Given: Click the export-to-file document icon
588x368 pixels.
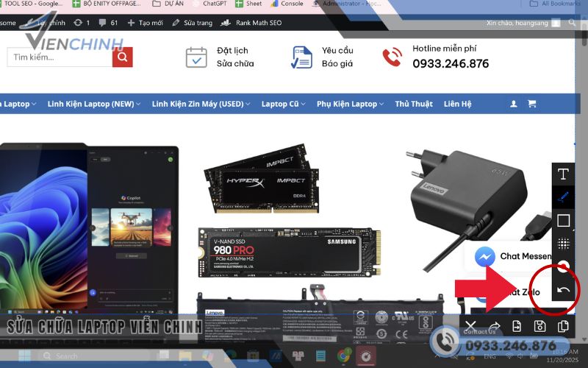Looking at the screenshot, I should click(x=517, y=326).
